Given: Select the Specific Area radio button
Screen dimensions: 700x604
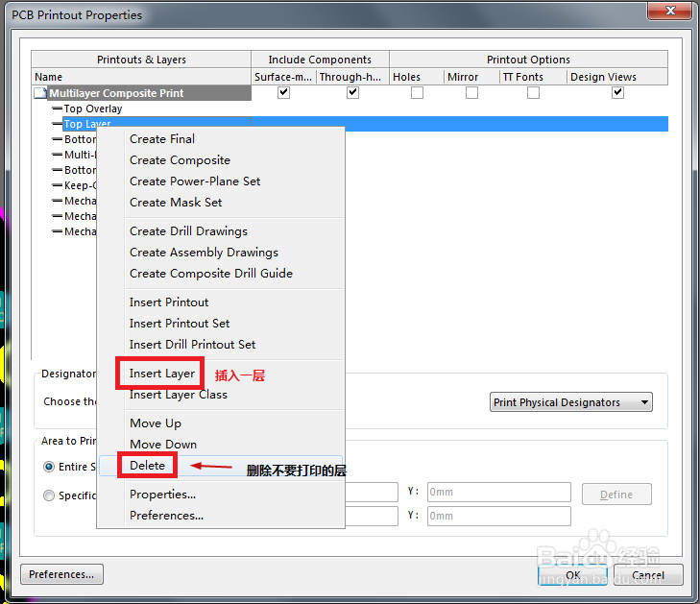Looking at the screenshot, I should point(49,495).
